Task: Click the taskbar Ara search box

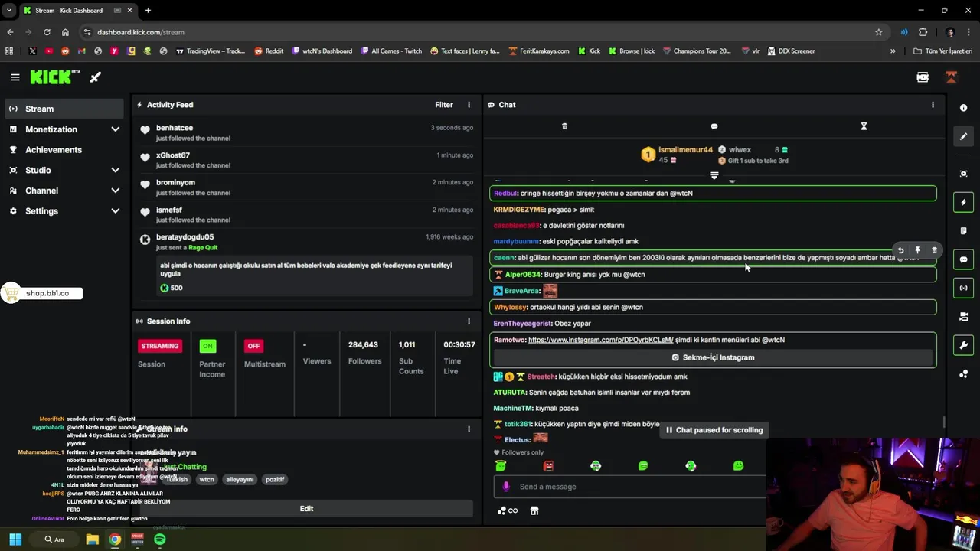Action: coord(54,540)
